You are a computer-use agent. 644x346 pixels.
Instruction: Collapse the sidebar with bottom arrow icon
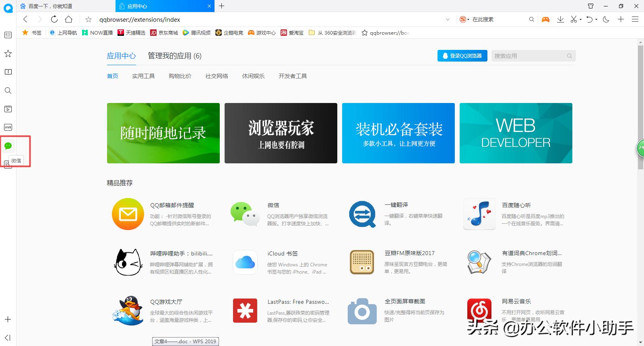pos(8,338)
